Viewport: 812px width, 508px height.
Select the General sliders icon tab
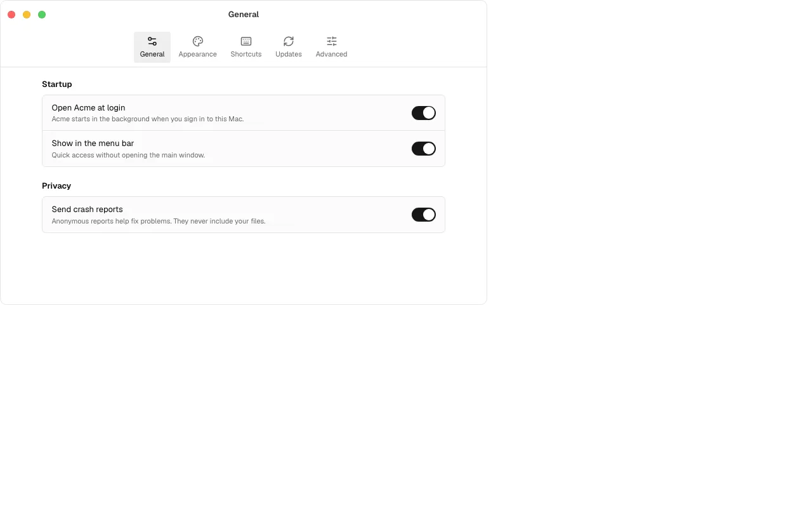pyautogui.click(x=152, y=48)
